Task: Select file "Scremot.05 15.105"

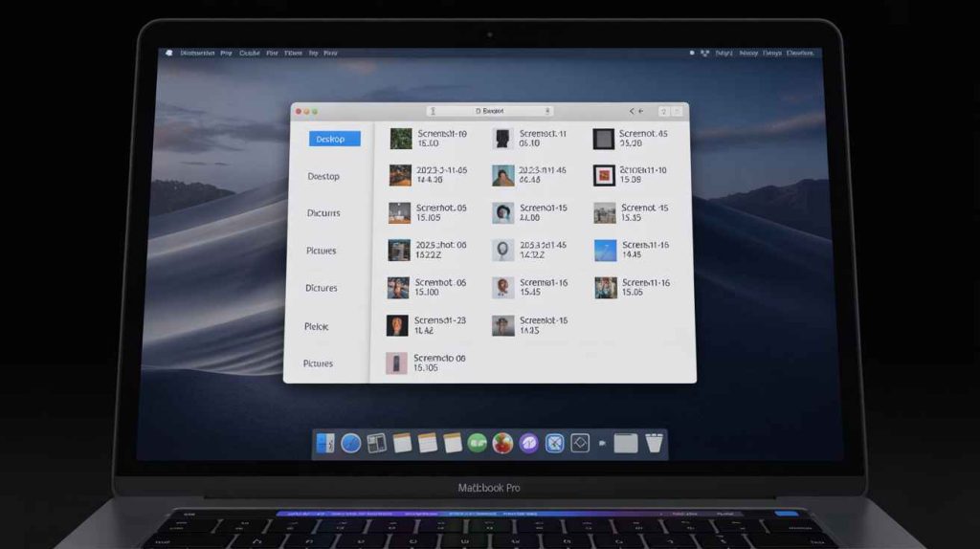Action: [x=428, y=213]
